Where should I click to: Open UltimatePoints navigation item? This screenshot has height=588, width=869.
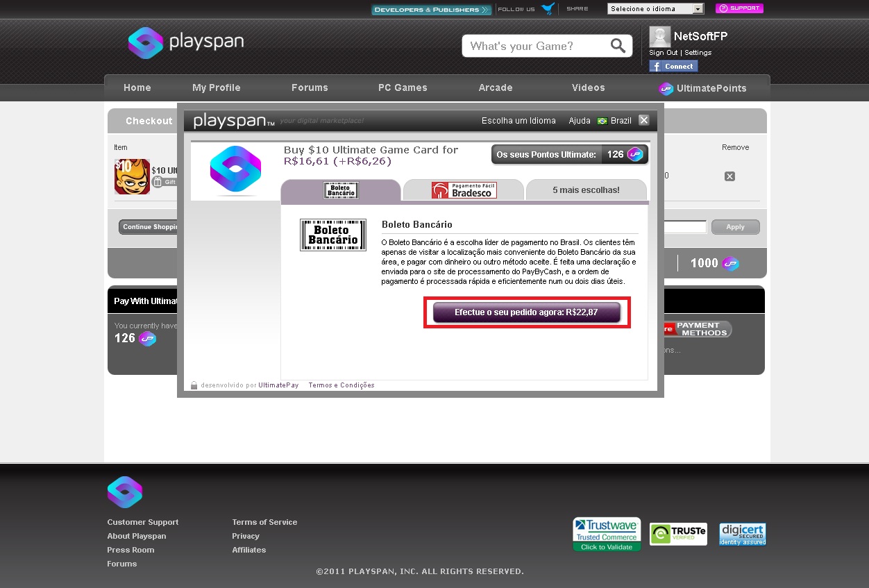pos(702,88)
